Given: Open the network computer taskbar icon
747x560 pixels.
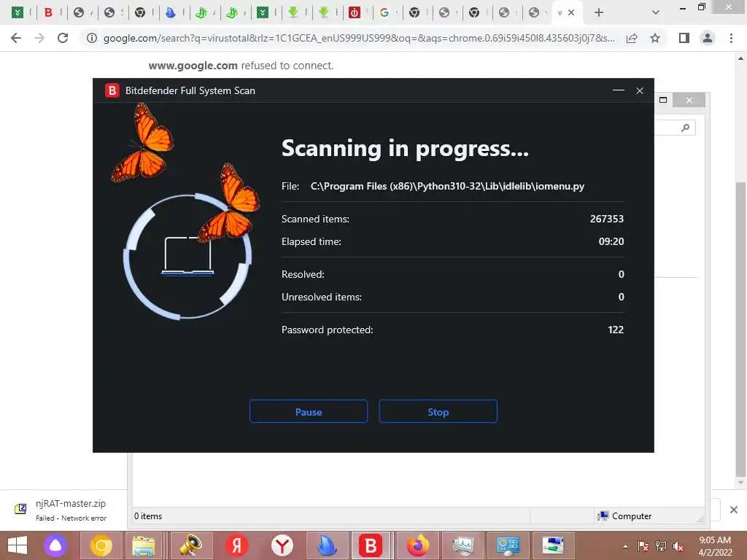Looking at the screenshot, I should coord(553,545).
